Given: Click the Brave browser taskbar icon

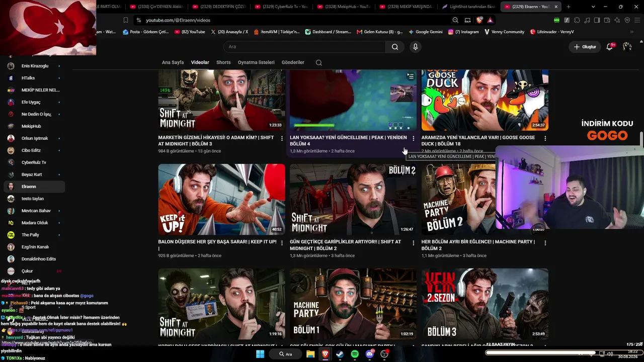Looking at the screenshot, I should pos(326,354).
